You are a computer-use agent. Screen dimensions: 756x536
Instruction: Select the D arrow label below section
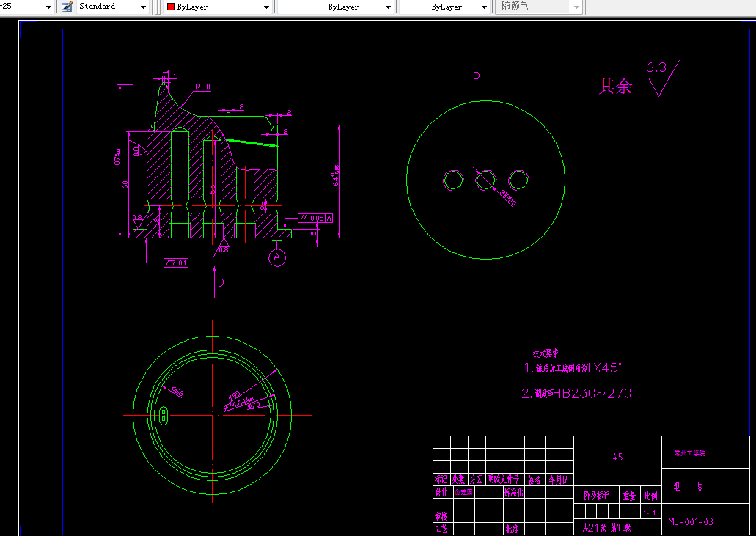point(221,283)
